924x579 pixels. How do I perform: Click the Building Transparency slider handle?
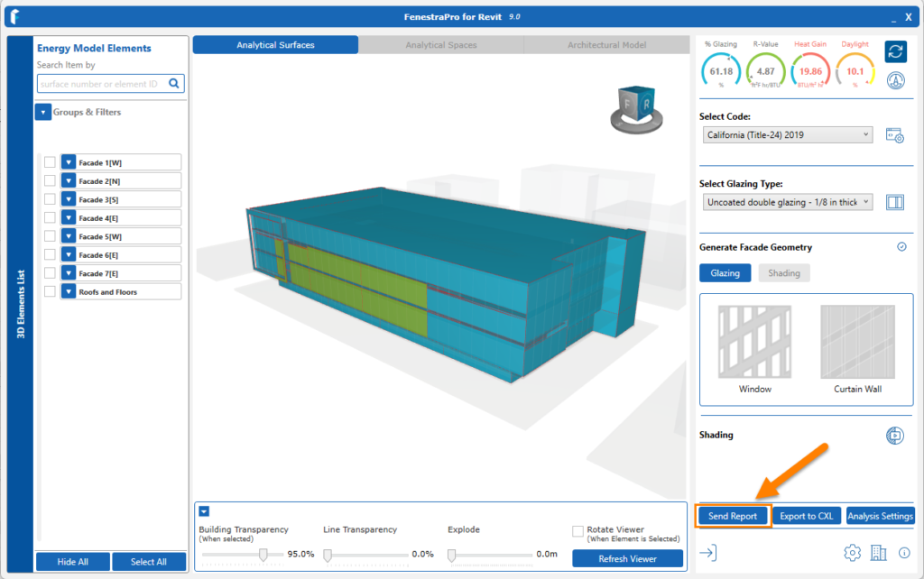coord(263,555)
